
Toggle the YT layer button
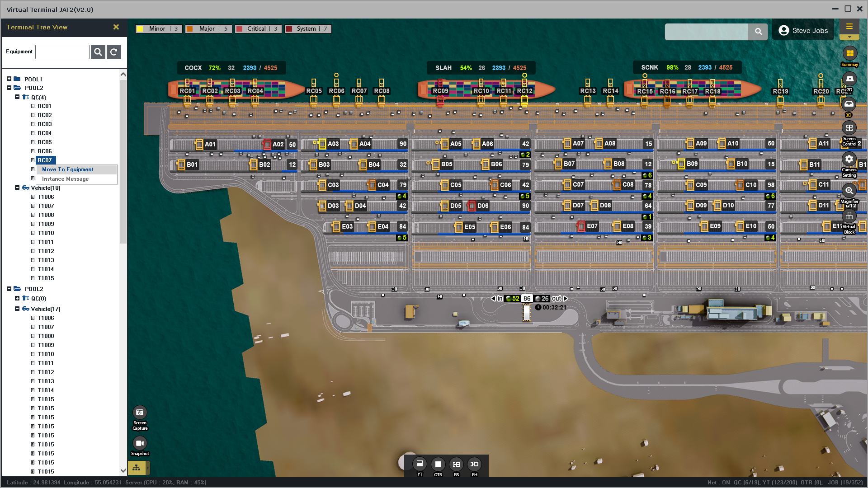(x=420, y=464)
